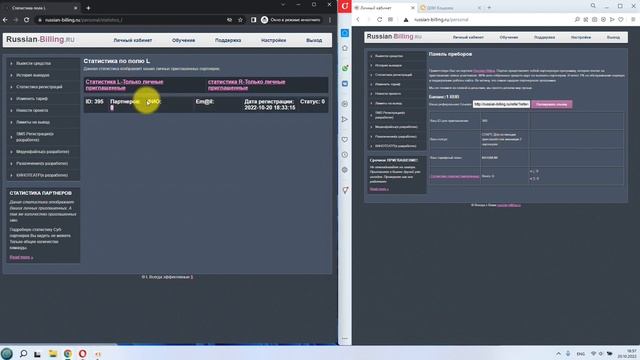640x360 pixels.
Task: Click the blue workspace icon in Opera sidebar
Action: (x=345, y=33)
